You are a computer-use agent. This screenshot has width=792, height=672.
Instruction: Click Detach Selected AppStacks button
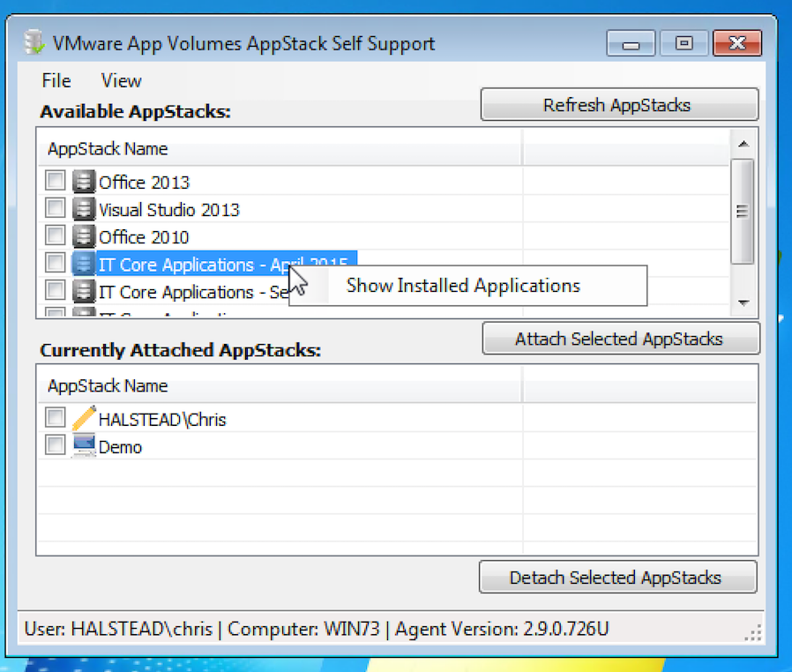pos(616,578)
